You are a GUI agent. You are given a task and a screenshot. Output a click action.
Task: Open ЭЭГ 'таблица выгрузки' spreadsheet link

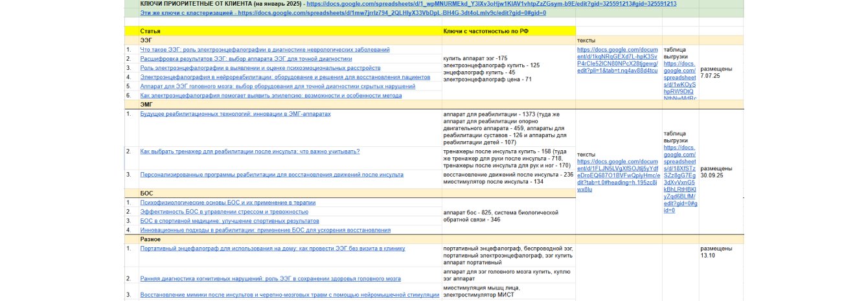(680, 82)
